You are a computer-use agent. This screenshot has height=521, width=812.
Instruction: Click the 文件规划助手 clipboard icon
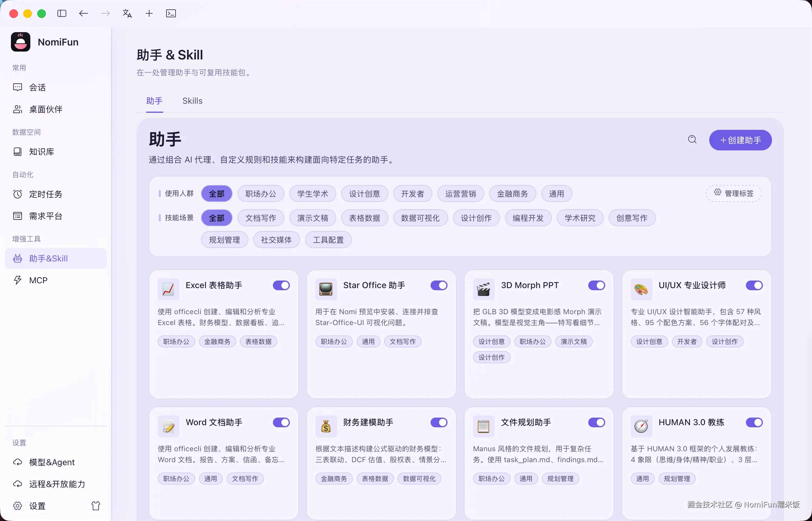point(484,426)
